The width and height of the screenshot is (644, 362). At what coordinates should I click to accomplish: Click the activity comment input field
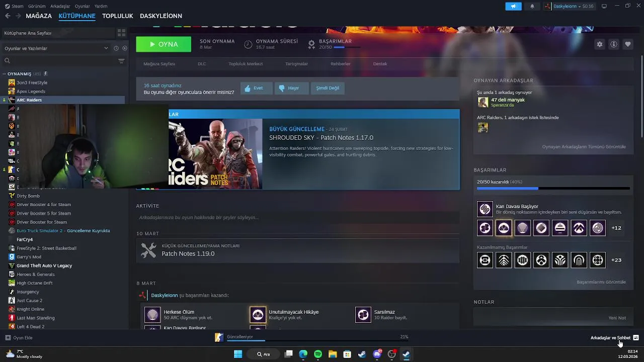(x=297, y=218)
